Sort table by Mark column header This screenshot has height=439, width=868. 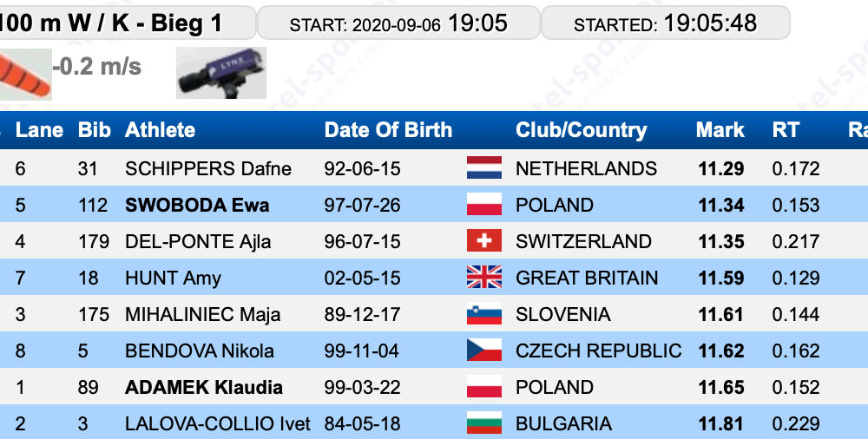720,129
